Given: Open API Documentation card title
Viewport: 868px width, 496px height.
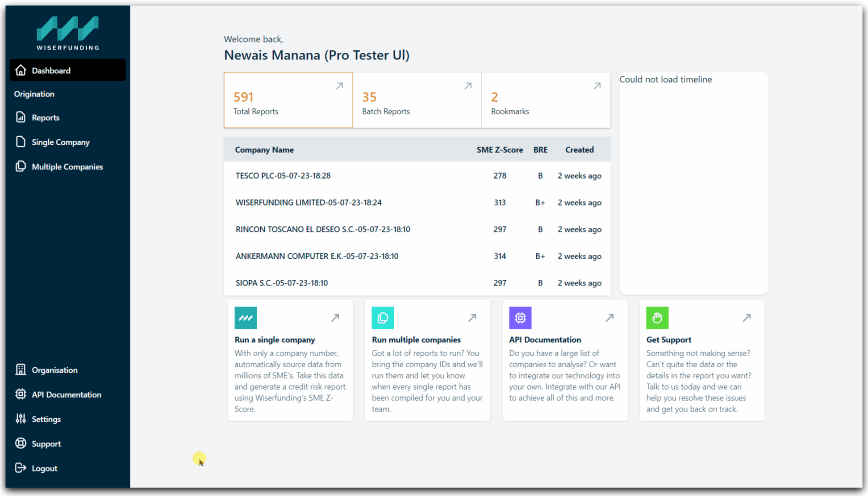Looking at the screenshot, I should pos(545,340).
